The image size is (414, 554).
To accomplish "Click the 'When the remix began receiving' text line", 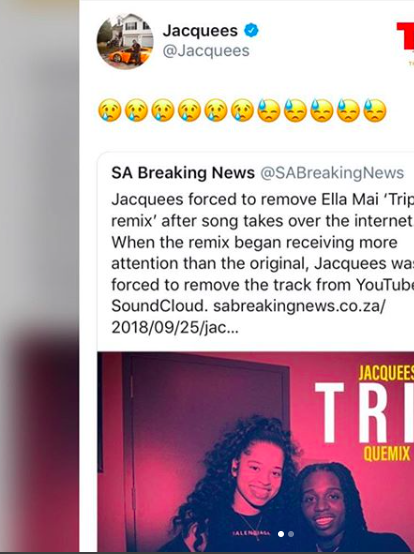I will [254, 242].
